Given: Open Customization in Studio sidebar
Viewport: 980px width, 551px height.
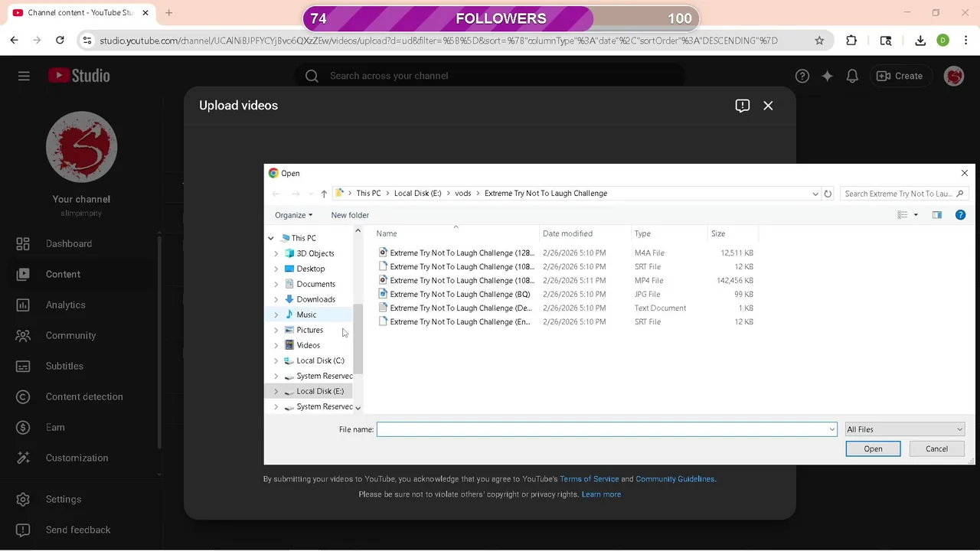Looking at the screenshot, I should coord(79,458).
